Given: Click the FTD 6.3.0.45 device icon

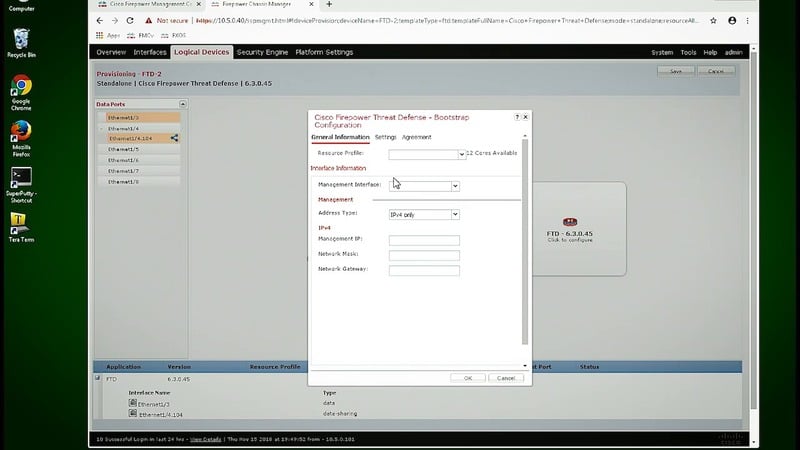Looking at the screenshot, I should click(570, 222).
